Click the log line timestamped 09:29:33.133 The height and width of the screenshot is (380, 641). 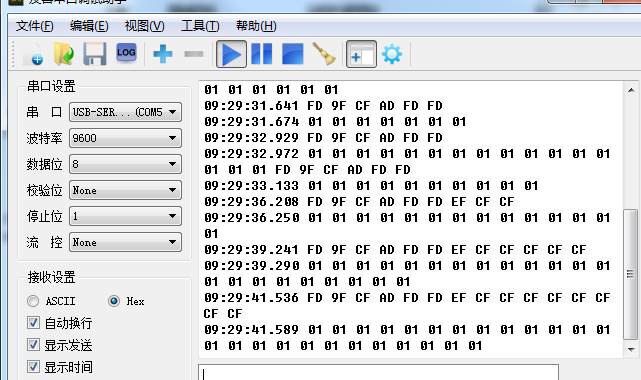point(371,186)
